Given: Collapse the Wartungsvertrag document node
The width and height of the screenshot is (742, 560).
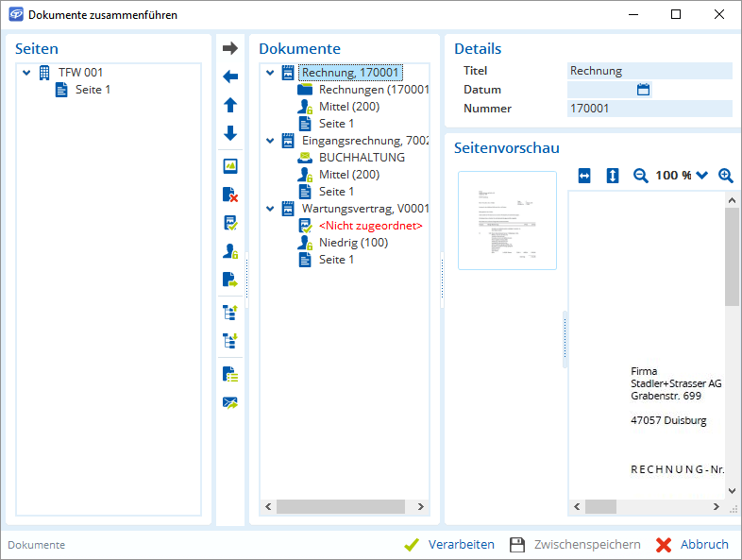Looking at the screenshot, I should [271, 209].
